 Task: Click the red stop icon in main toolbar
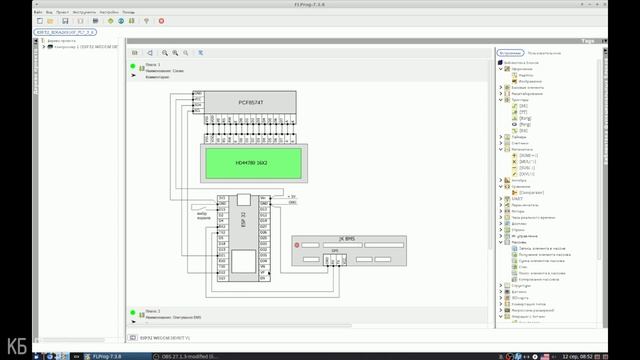point(161,21)
